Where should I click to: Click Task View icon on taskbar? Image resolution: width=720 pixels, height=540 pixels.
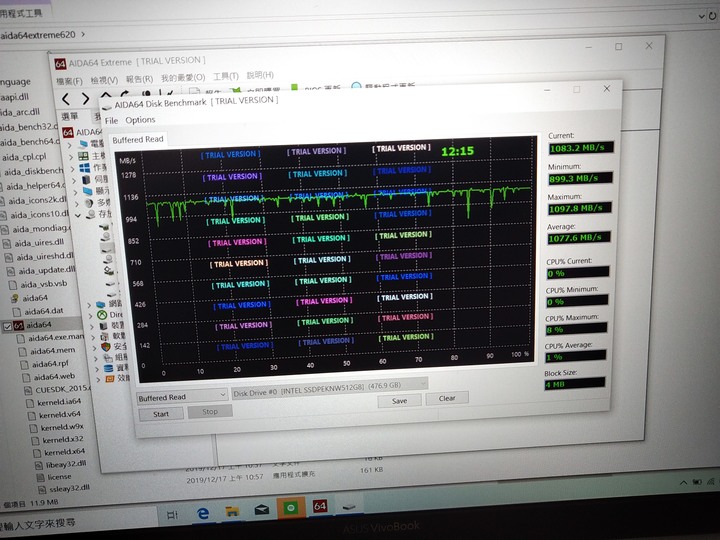tap(172, 515)
